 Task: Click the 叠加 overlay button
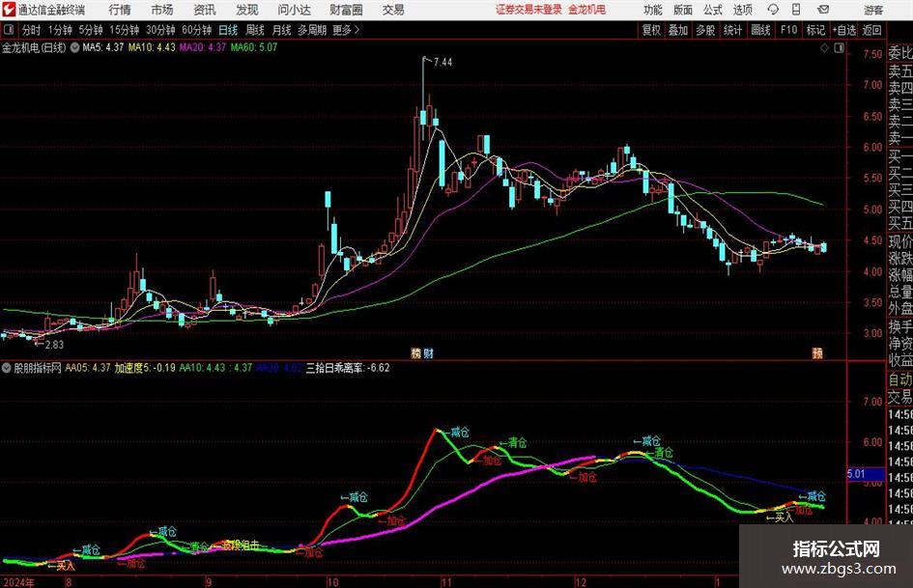(x=678, y=30)
